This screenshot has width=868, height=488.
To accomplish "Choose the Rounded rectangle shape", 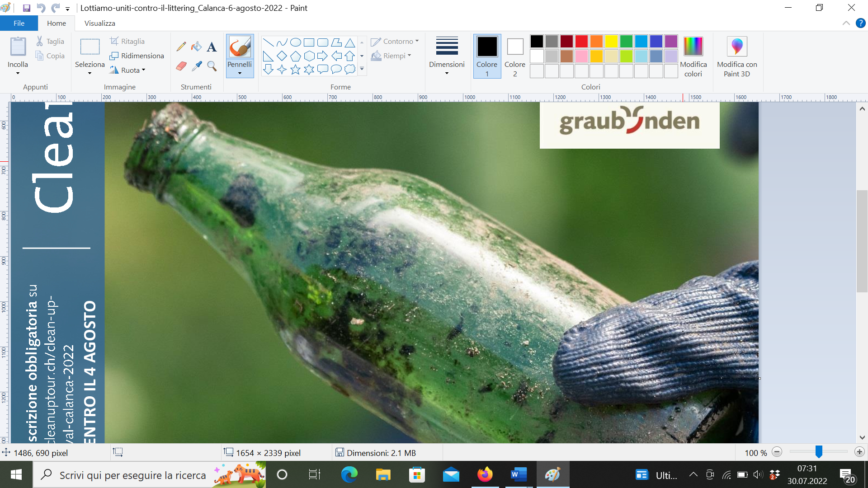I will [x=322, y=42].
